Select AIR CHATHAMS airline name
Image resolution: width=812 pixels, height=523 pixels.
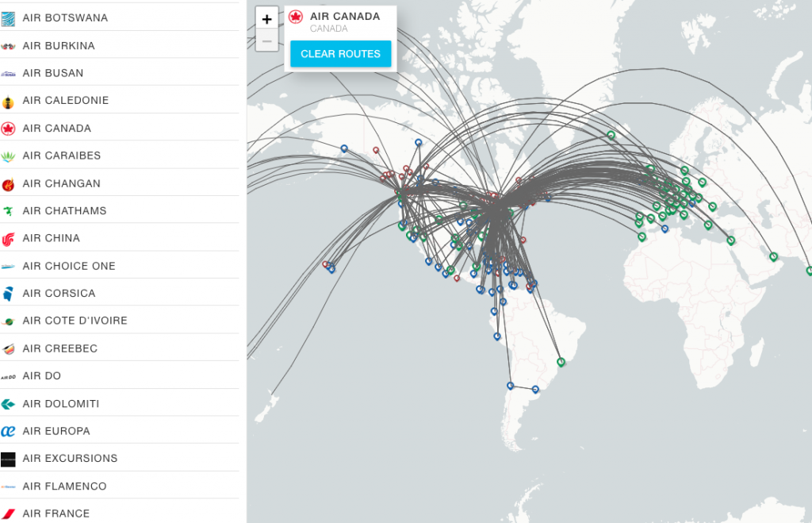point(65,211)
